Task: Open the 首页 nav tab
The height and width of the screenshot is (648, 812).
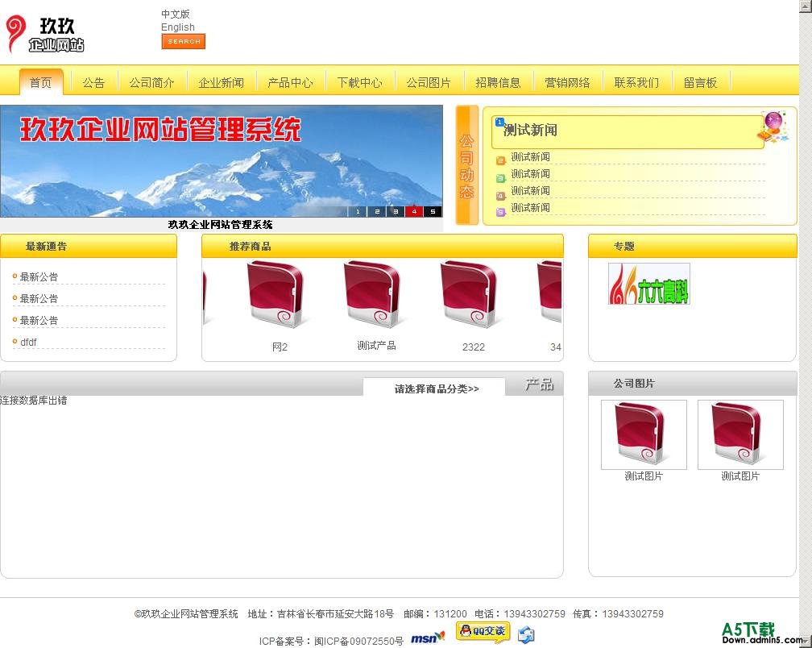Action: 41,82
